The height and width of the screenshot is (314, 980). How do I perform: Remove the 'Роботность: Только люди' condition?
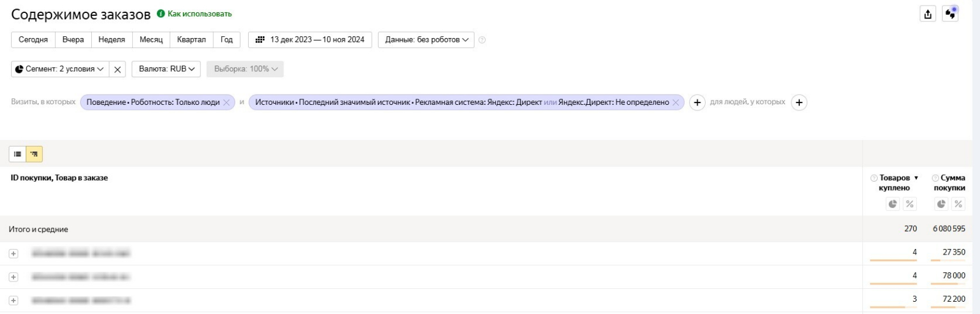pos(227,102)
